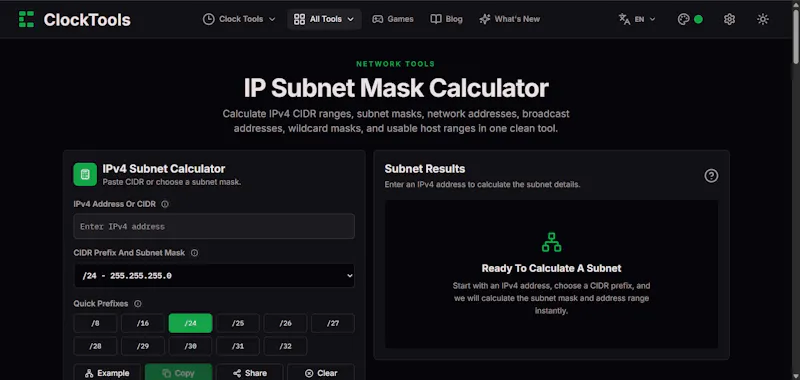The image size is (800, 380).
Task: Open the color palette theme picker
Action: 683,19
